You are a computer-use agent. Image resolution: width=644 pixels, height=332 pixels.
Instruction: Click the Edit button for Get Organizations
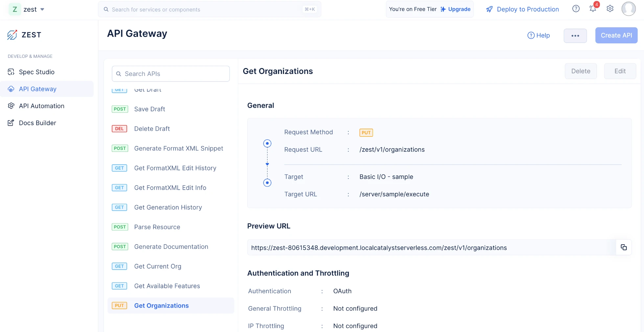click(x=620, y=71)
